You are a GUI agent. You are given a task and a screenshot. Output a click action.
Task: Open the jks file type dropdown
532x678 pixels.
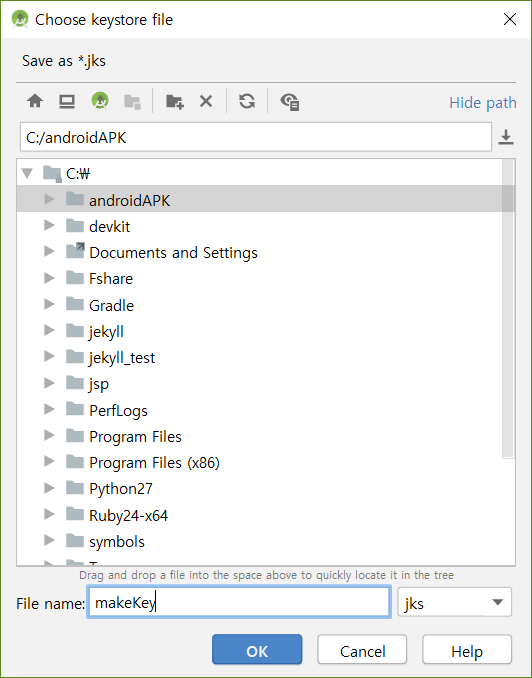coord(455,602)
